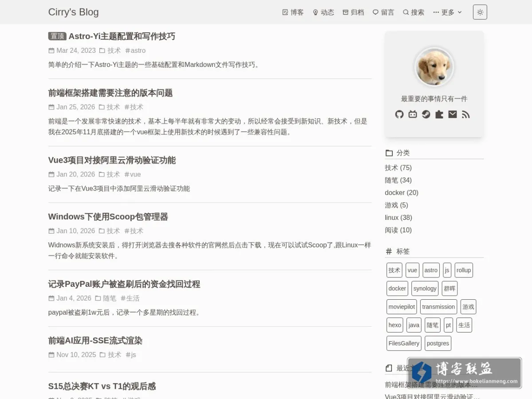Click #astro tag under Astro-Yi post
532x399 pixels.
click(135, 51)
